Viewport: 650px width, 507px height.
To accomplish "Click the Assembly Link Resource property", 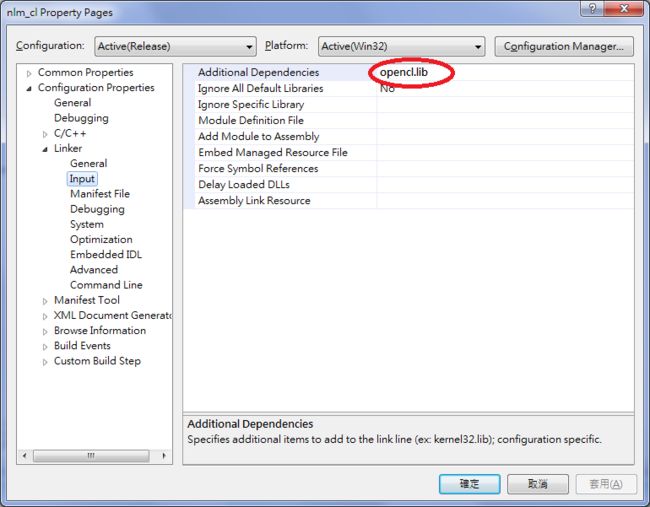I will [254, 201].
